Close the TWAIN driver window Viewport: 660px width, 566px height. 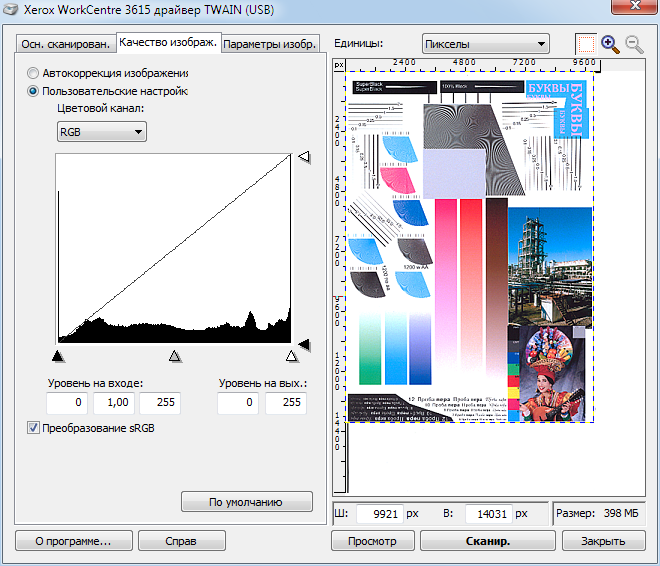(x=635, y=6)
